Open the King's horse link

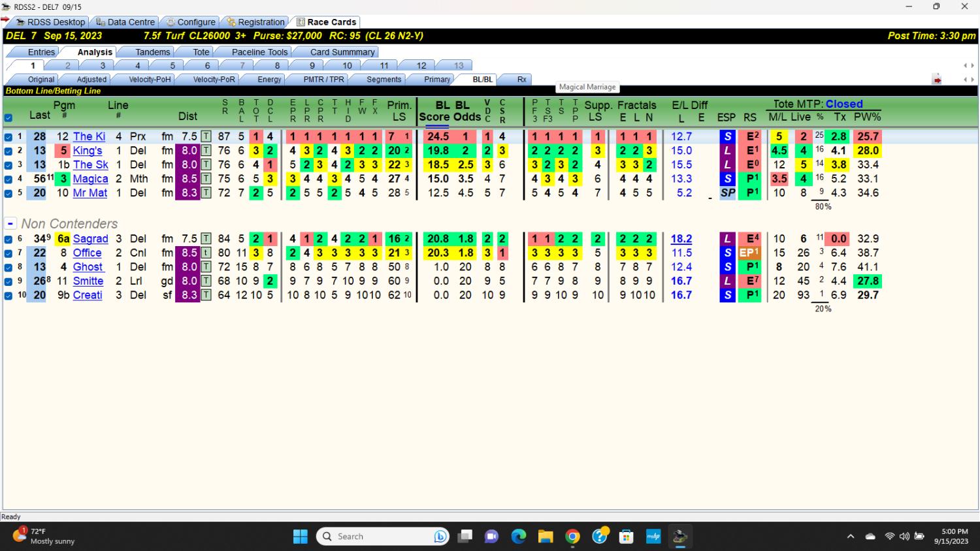[x=88, y=151]
